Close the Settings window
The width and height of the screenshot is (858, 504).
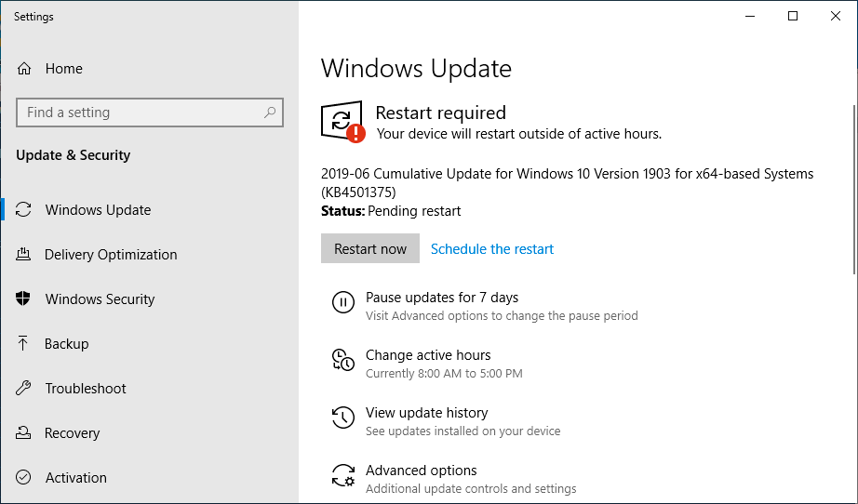836,17
